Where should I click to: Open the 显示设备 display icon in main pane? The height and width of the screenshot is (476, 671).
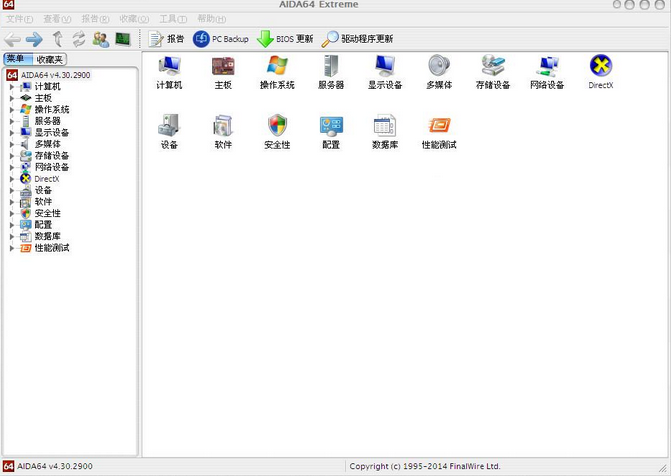point(385,72)
